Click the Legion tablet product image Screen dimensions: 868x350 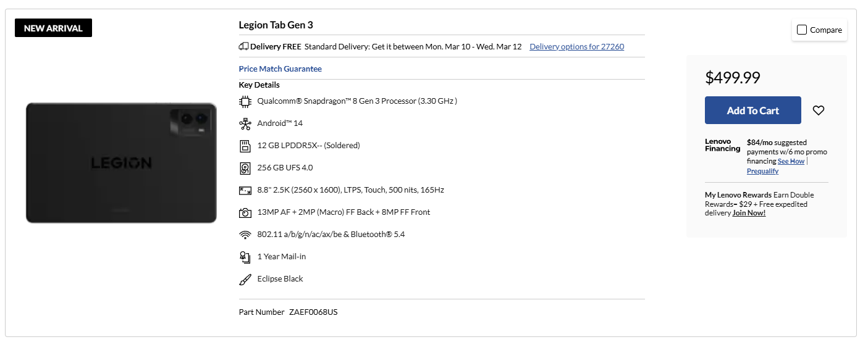pyautogui.click(x=121, y=163)
